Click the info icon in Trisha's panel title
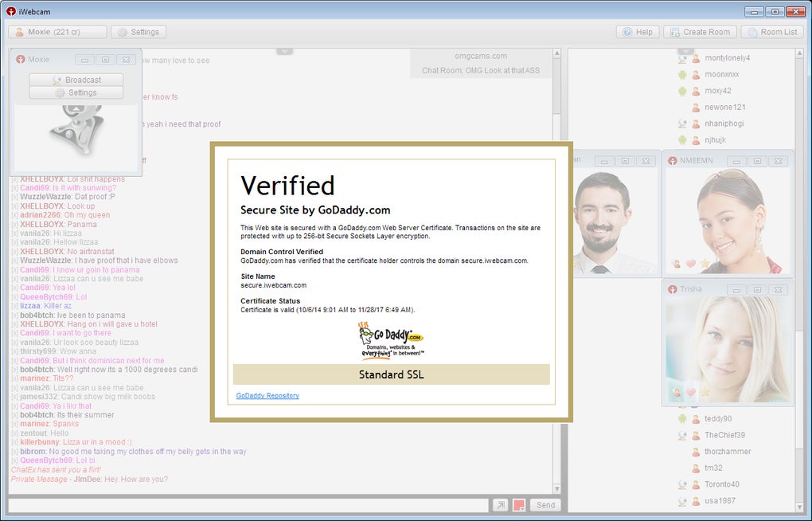812x521 pixels. 672,289
